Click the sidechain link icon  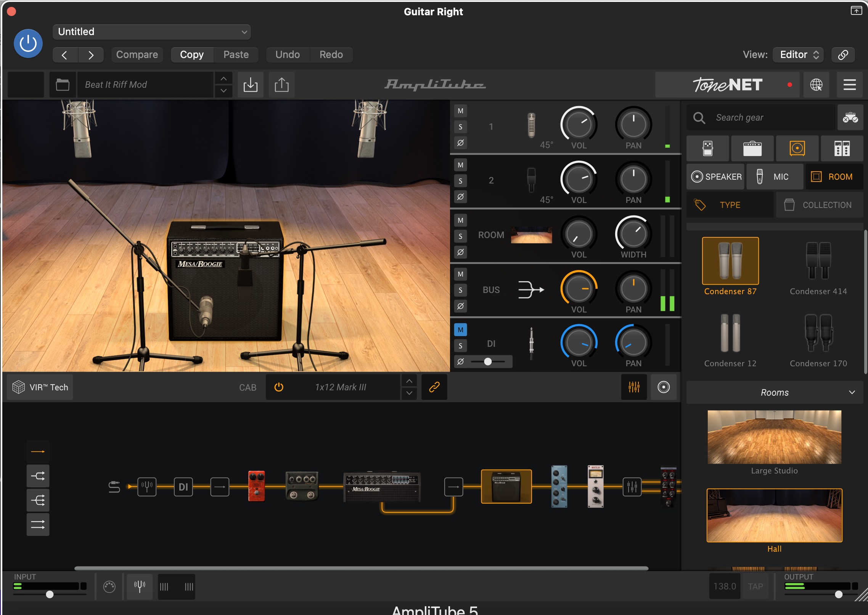[843, 55]
